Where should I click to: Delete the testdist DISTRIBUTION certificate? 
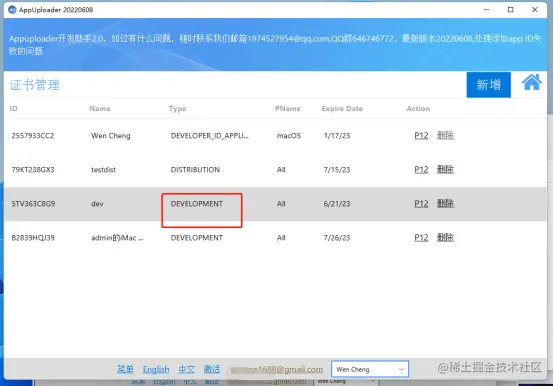(445, 170)
